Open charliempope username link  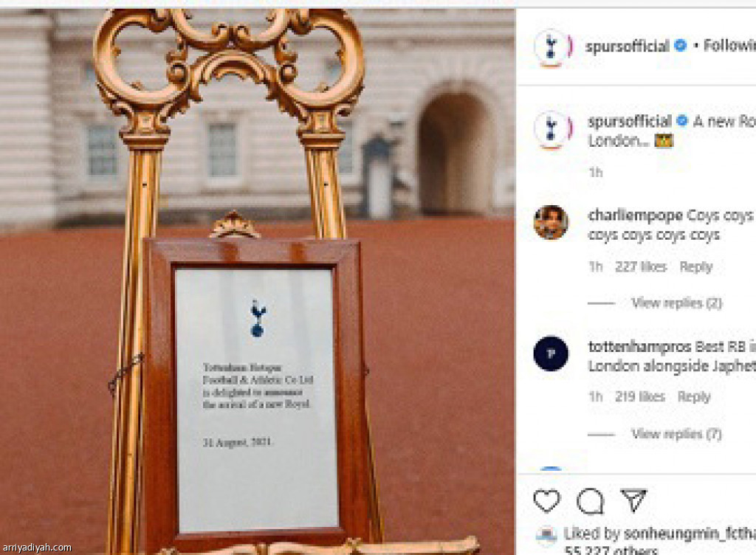point(635,216)
